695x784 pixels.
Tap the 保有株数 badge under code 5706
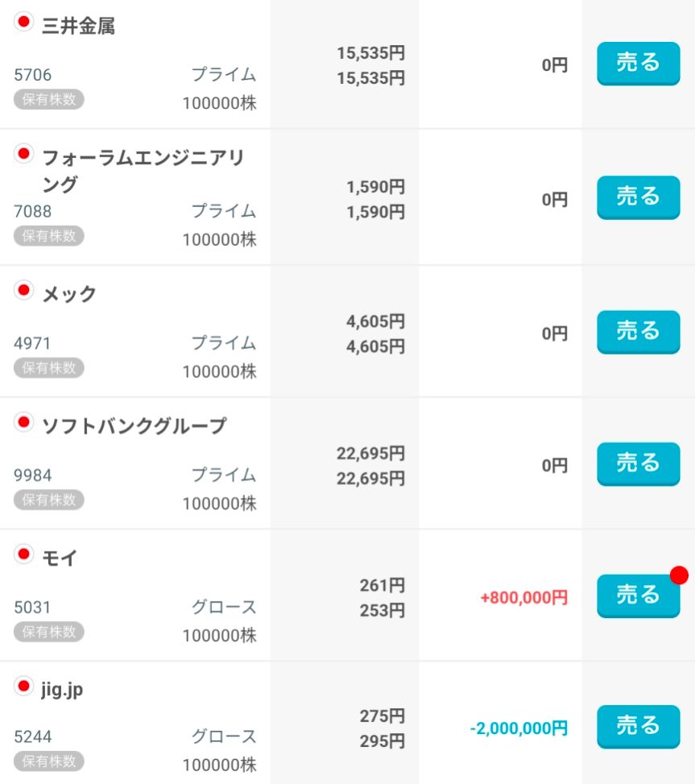(49, 99)
